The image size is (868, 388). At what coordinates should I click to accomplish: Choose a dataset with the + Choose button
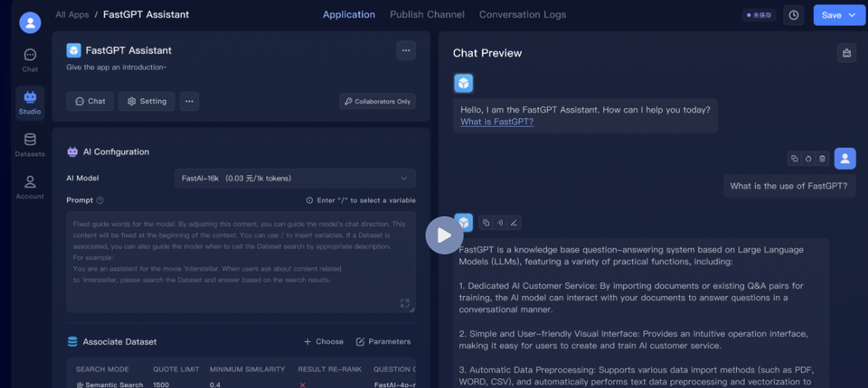[x=324, y=341]
